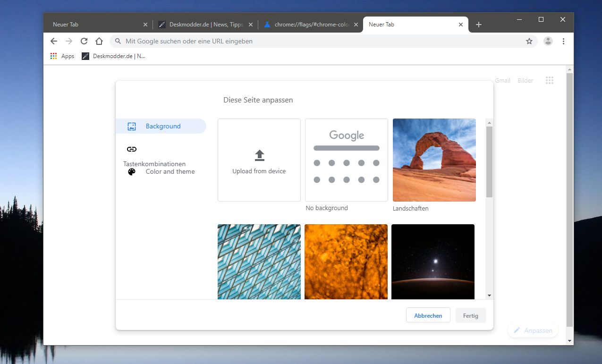Click the Gmail link
Viewport: 602px width, 364px height.
tap(502, 81)
